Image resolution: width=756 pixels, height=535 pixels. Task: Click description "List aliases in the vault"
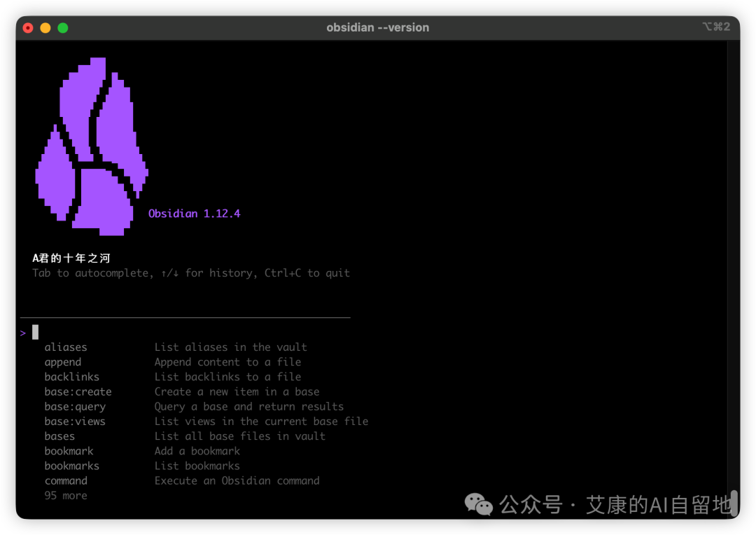pyautogui.click(x=230, y=347)
